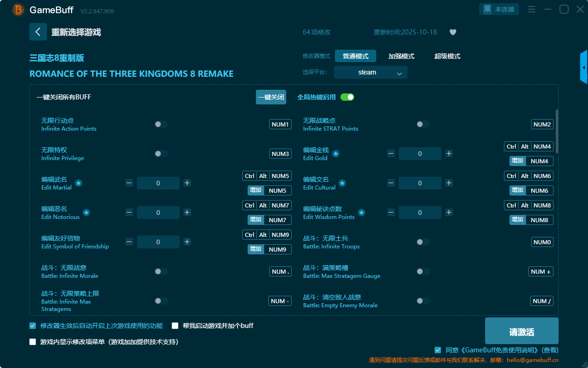Open the steam platform dropdown
Viewport: 588px width, 368px height.
370,72
